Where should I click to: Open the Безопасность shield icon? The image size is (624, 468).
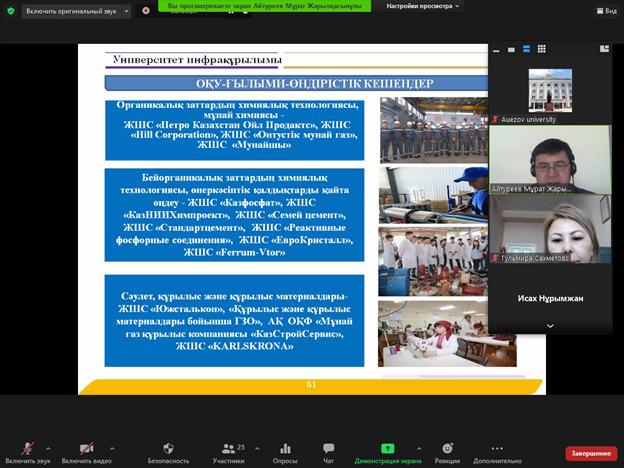point(168,448)
